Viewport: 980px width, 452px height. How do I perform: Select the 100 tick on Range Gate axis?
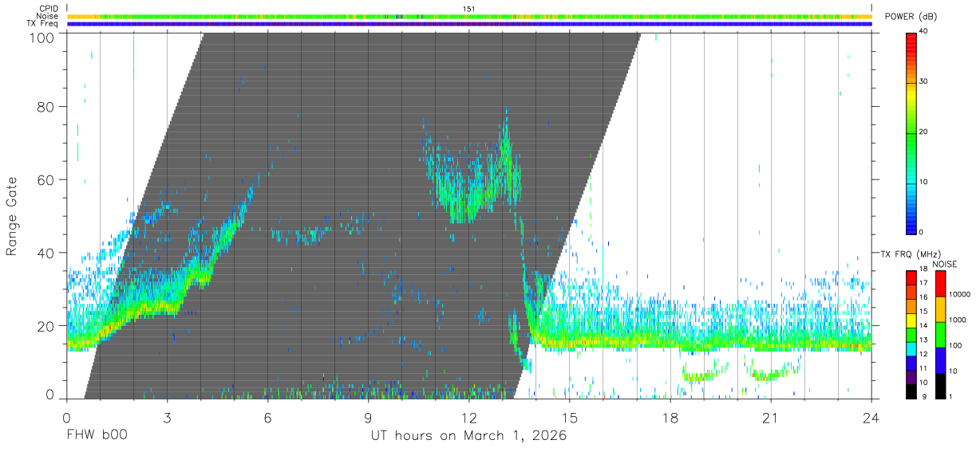(x=41, y=37)
